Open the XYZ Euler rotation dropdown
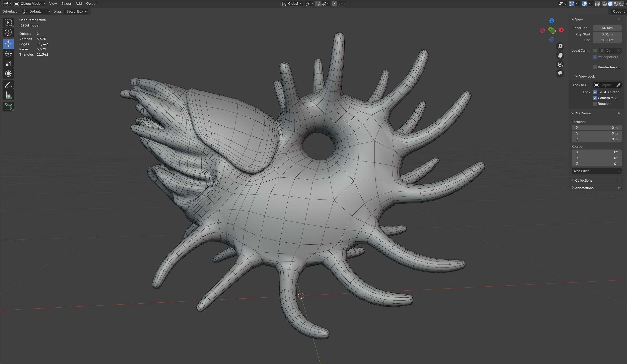Screen dimensions: 627x364 coord(596,171)
